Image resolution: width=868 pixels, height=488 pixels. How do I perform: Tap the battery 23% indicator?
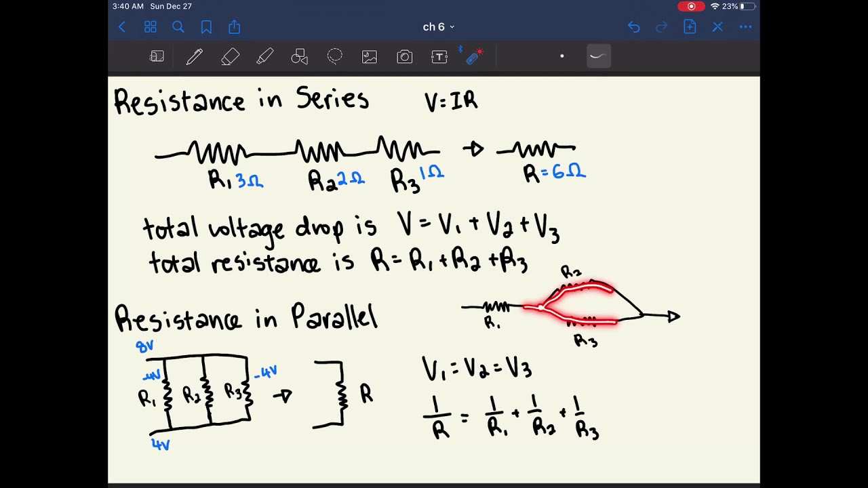(x=739, y=6)
